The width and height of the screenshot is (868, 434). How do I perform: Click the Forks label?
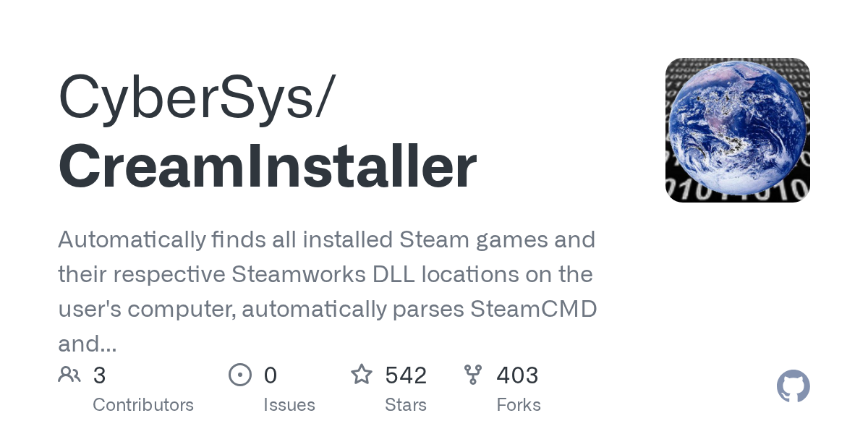pos(519,405)
